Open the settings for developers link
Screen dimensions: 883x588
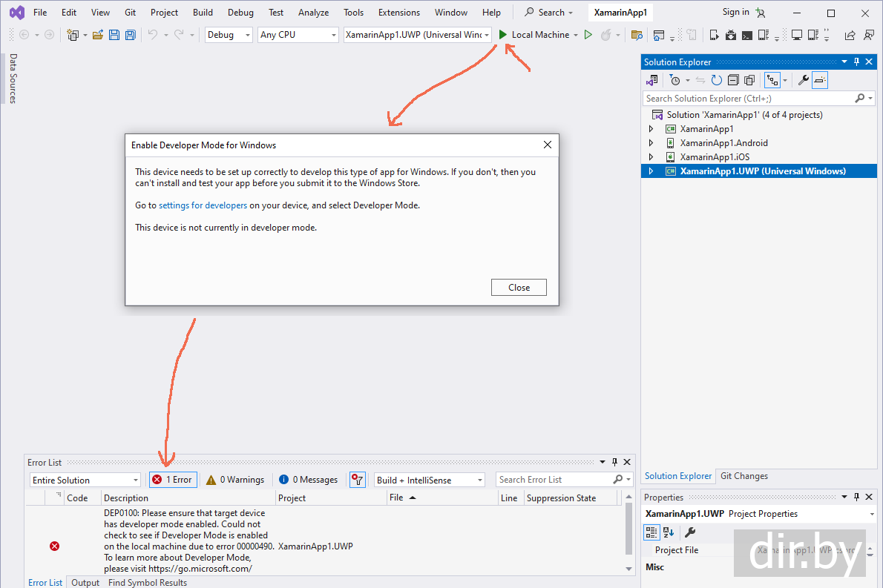click(203, 205)
